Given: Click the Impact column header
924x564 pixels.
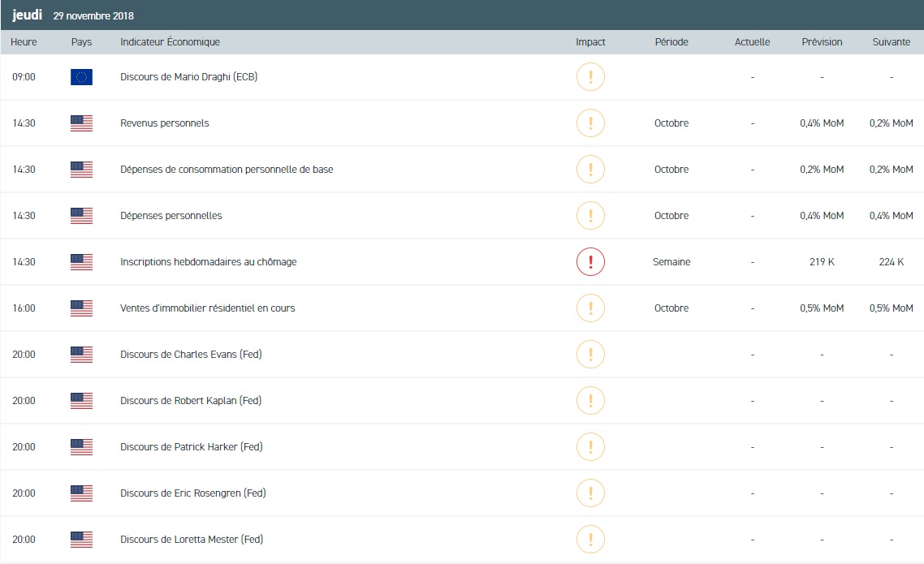Looking at the screenshot, I should pos(590,42).
